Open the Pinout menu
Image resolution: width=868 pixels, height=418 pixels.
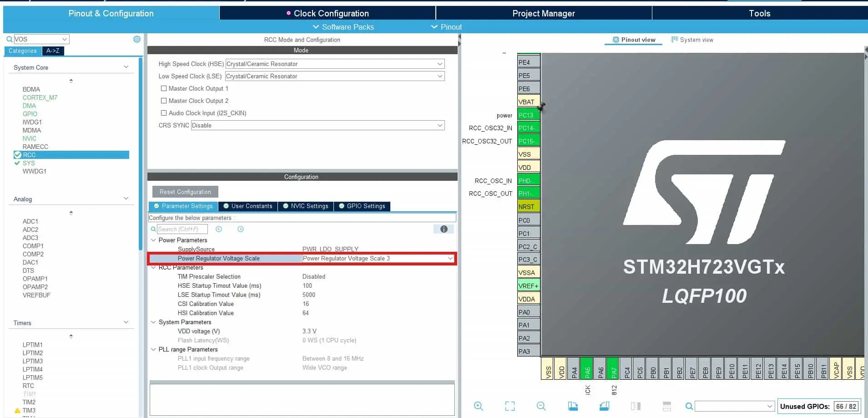(447, 27)
